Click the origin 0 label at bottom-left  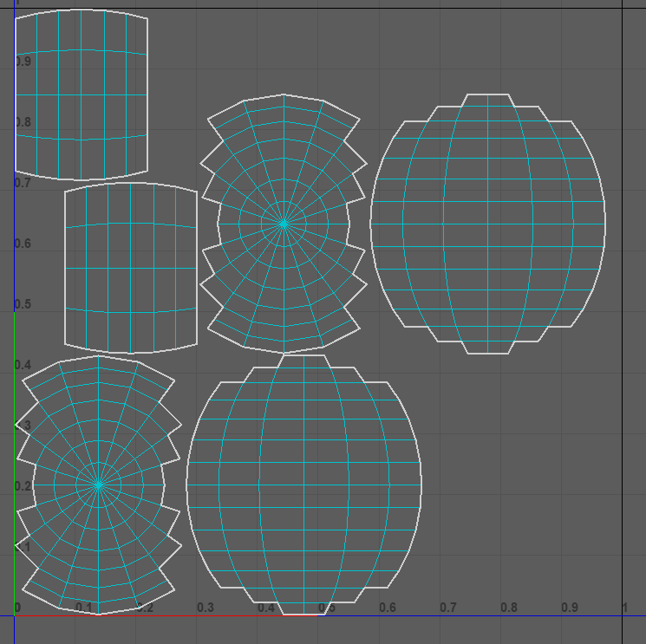click(18, 608)
